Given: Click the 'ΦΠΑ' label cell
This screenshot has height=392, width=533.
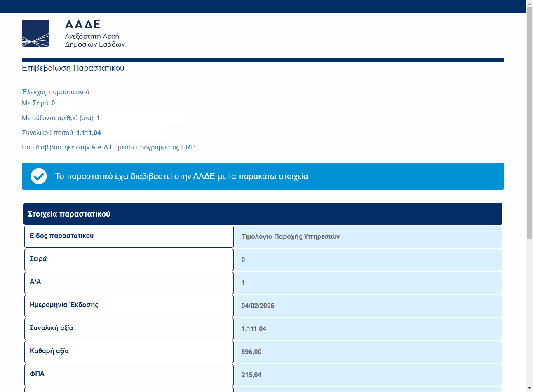Looking at the screenshot, I should (129, 375).
